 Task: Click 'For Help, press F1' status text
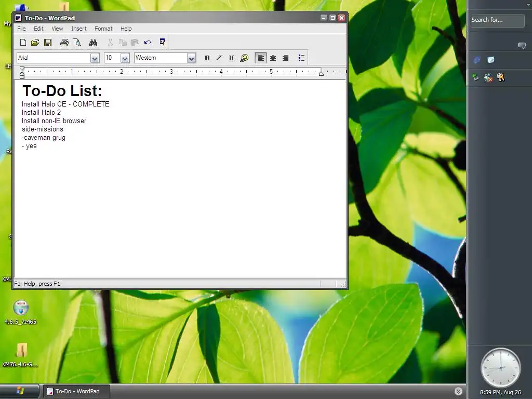click(x=37, y=284)
